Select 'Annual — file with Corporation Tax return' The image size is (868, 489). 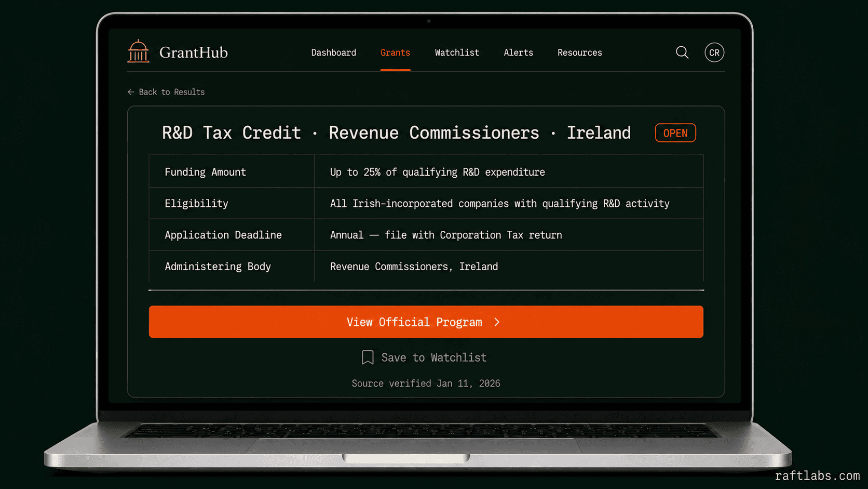pyautogui.click(x=446, y=235)
